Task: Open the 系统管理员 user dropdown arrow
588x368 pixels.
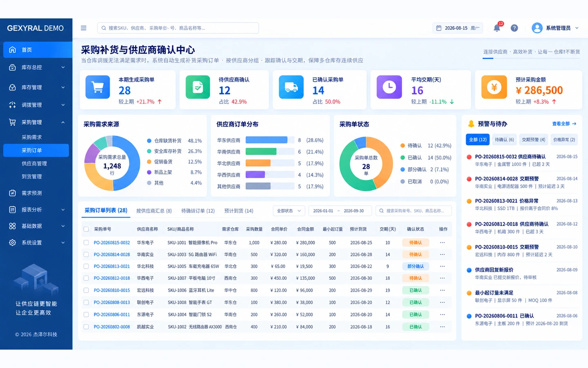Action: point(577,28)
